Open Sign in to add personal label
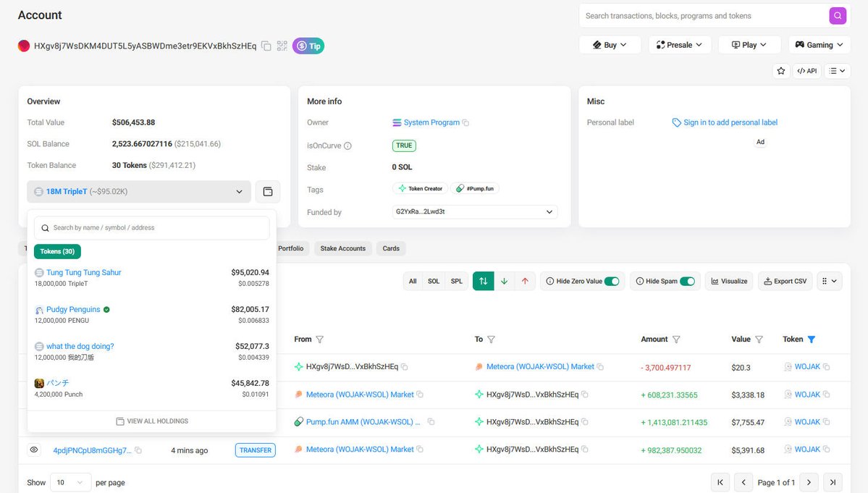The image size is (868, 493). click(x=730, y=123)
